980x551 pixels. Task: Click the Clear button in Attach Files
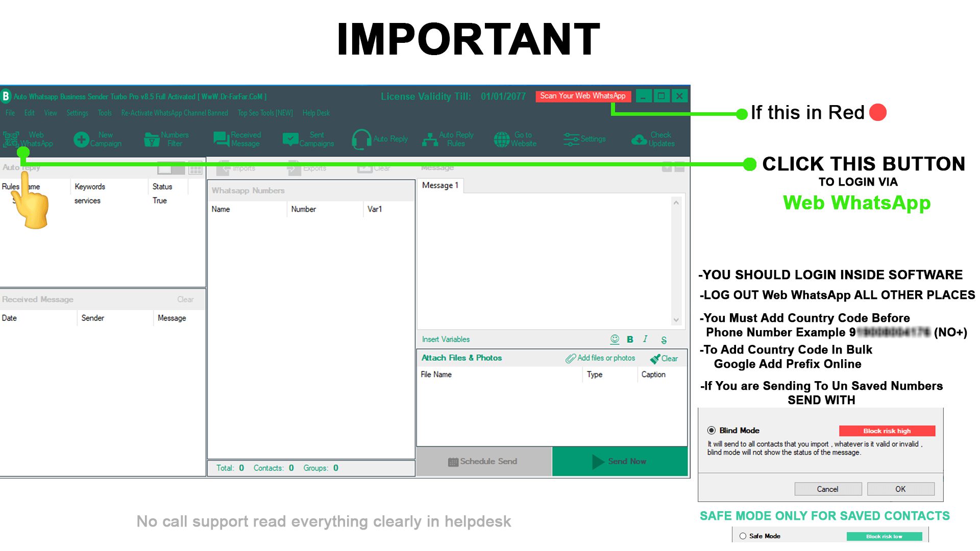(665, 358)
